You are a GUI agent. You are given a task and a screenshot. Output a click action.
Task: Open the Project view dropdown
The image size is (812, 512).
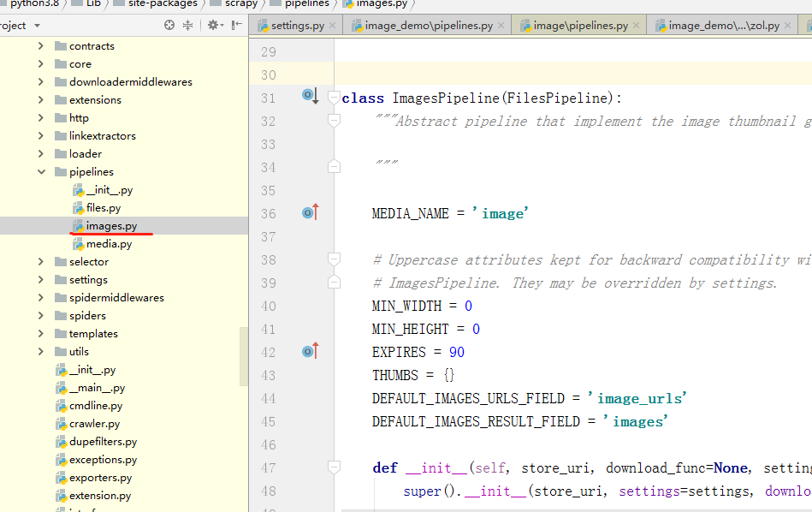pos(37,26)
